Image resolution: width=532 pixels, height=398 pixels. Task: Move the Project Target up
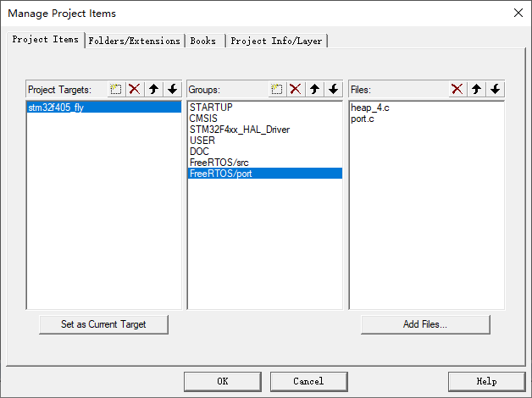(153, 90)
